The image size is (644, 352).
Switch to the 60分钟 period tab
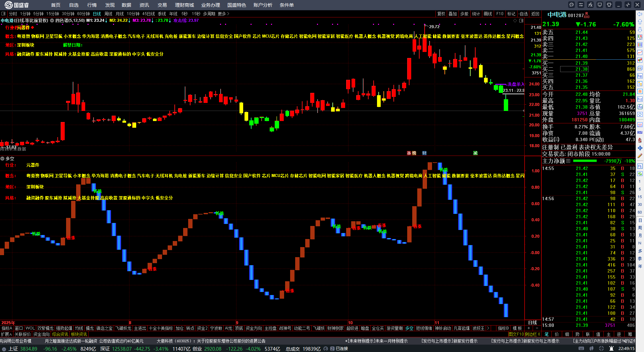(x=84, y=14)
